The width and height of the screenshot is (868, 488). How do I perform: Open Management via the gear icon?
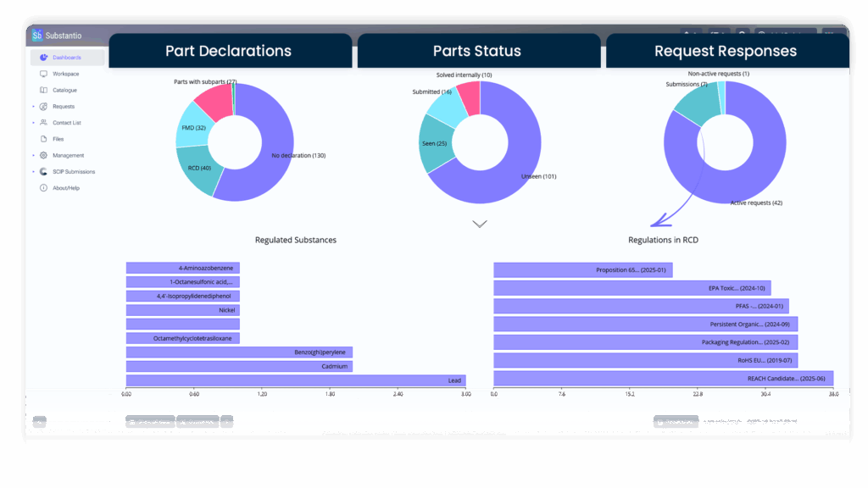pyautogui.click(x=43, y=155)
